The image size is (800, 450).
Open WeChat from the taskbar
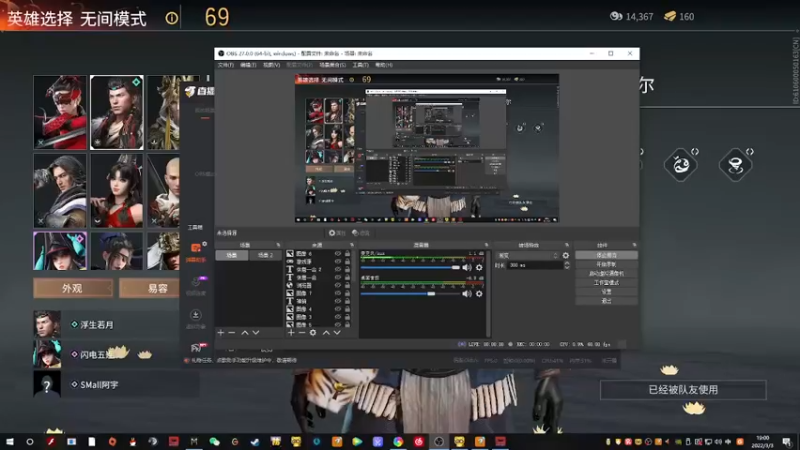pyautogui.click(x=214, y=441)
